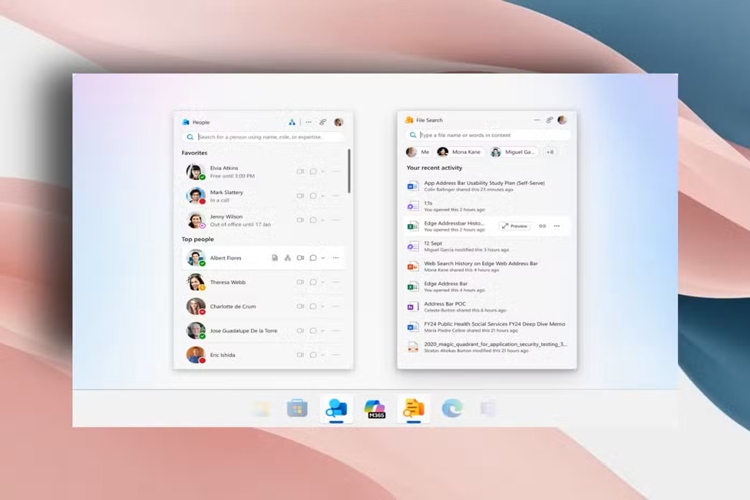Open Jose Guadalupe De la Torre contact
This screenshot has width=750, height=500.
click(x=264, y=331)
